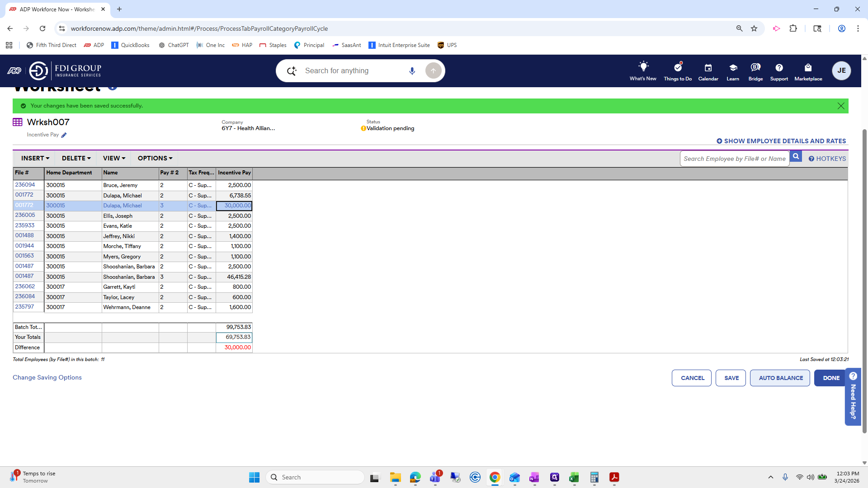868x488 pixels.
Task: Expand the INSERT dropdown menu
Action: click(35, 158)
